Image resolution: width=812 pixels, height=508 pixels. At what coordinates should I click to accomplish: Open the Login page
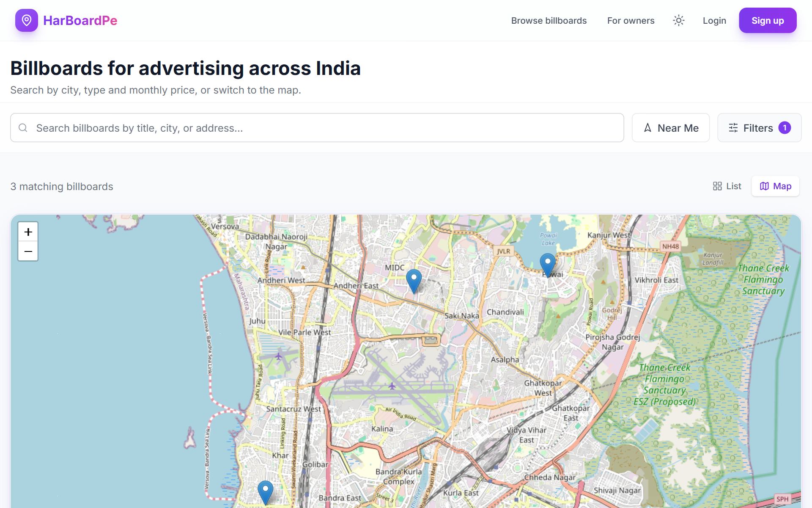(714, 20)
